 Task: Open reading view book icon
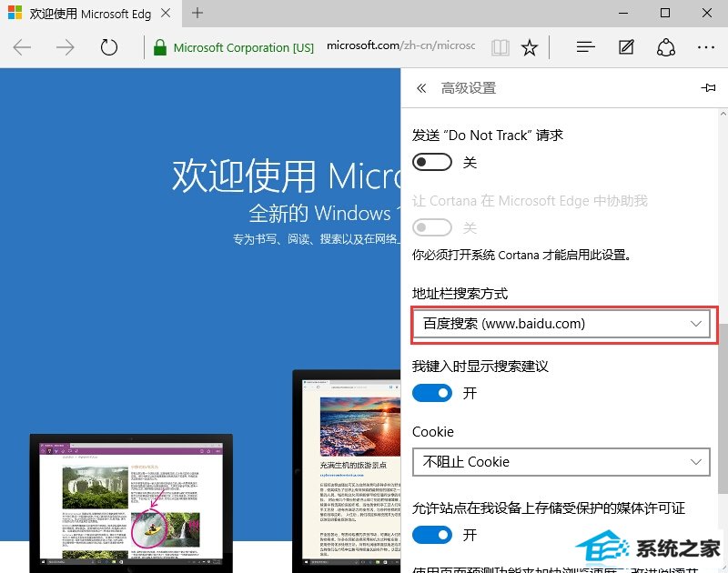click(x=500, y=47)
